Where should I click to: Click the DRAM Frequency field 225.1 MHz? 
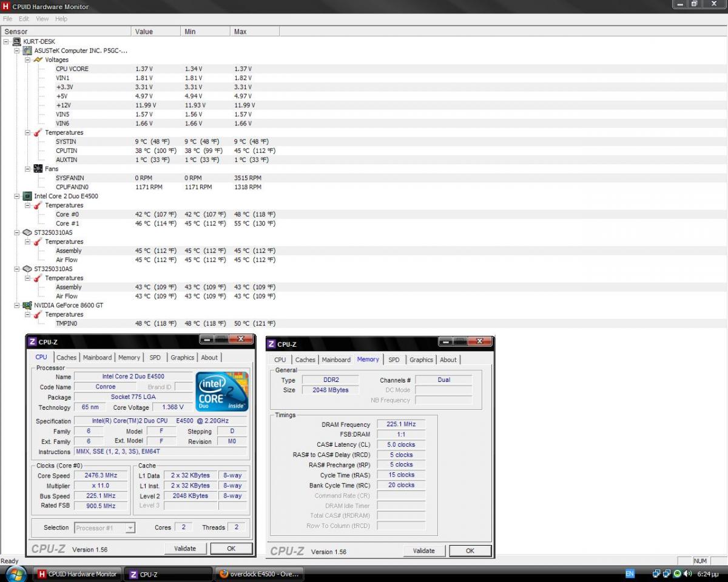(401, 424)
